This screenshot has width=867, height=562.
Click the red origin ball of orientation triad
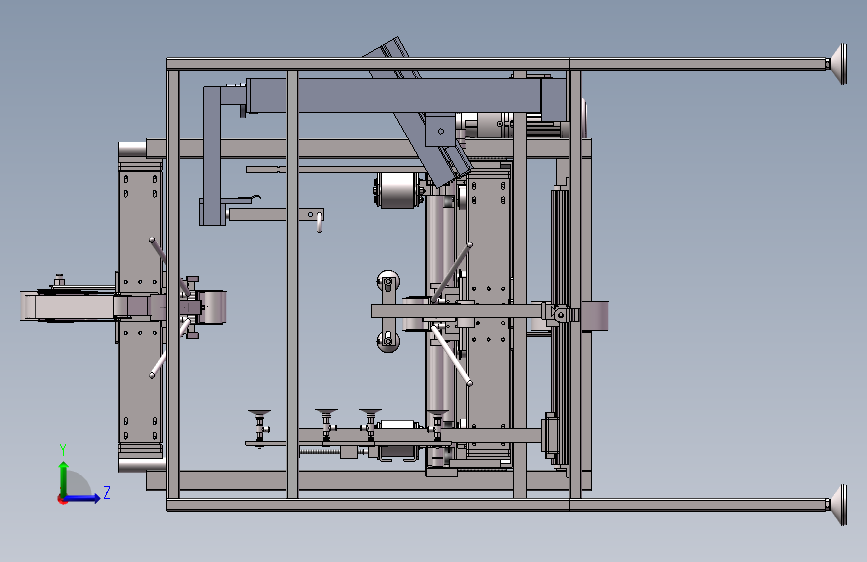(x=62, y=499)
